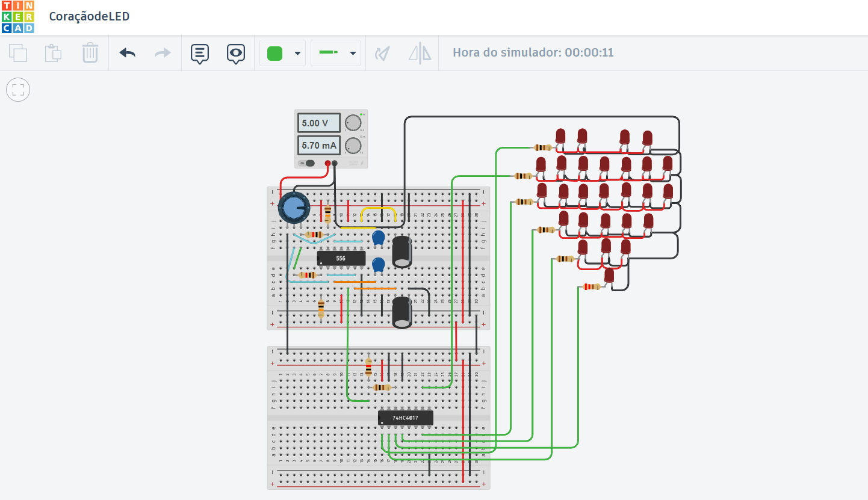The width and height of the screenshot is (868, 500).
Task: Select the vertical resistor on lower breadboard
Action: (x=368, y=367)
